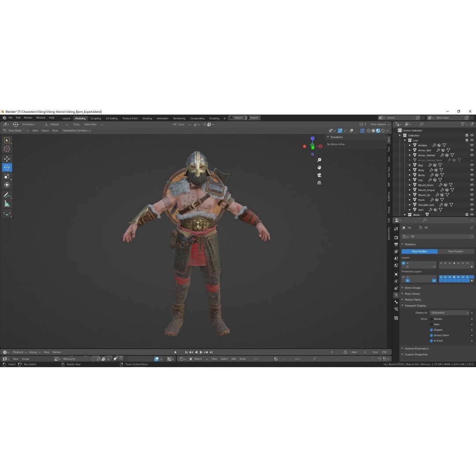Open the File menu
Image resolution: width=476 pixels, height=476 pixels.
tap(10, 118)
